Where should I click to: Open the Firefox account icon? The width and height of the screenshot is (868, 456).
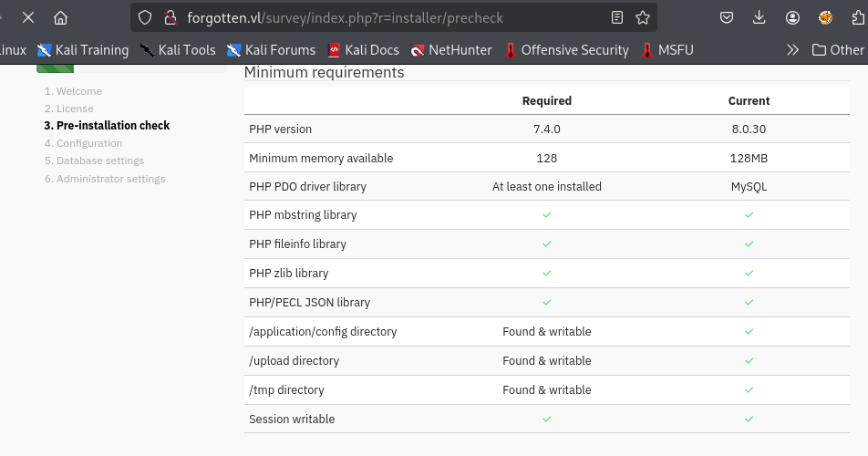point(792,17)
